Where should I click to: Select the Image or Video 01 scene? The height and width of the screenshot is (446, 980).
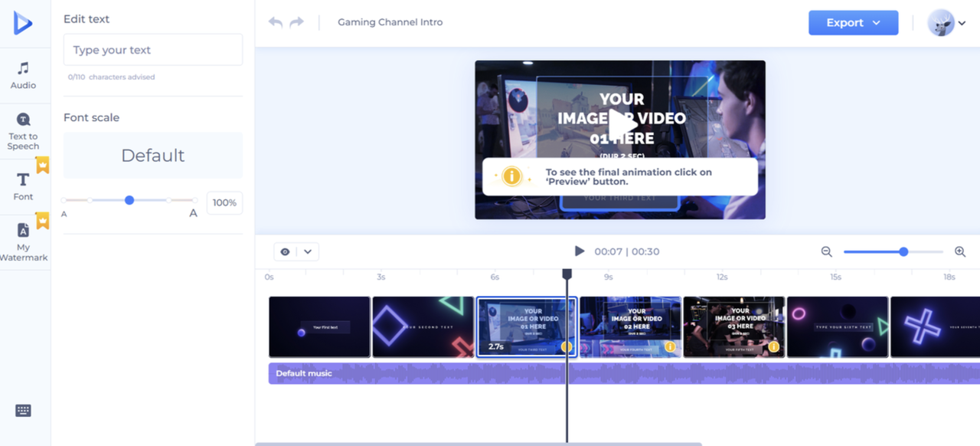pyautogui.click(x=527, y=327)
